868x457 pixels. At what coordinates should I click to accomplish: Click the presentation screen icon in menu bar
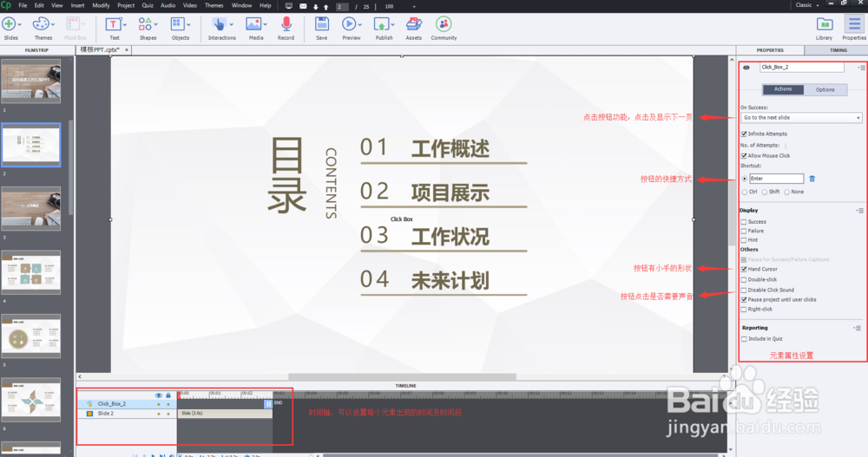(x=289, y=6)
